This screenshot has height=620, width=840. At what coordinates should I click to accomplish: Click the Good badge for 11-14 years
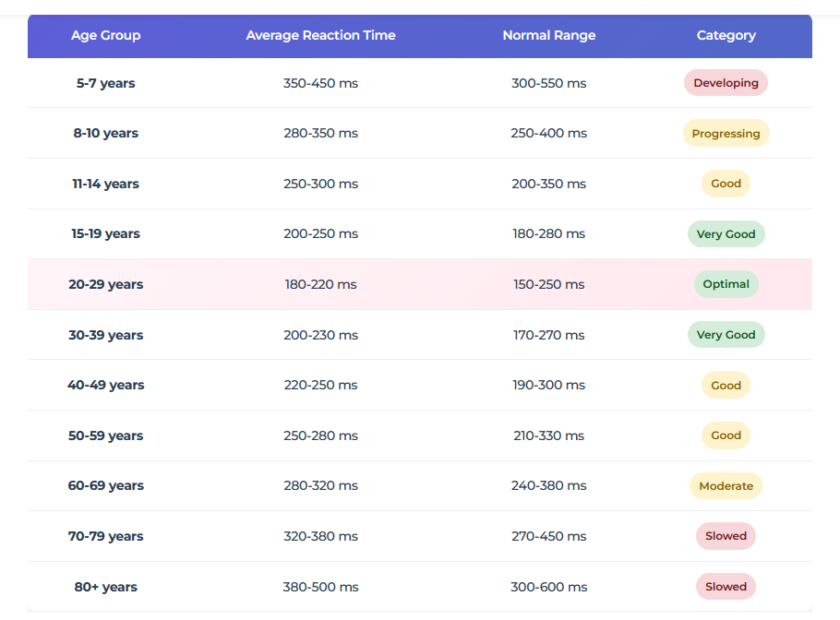point(726,184)
